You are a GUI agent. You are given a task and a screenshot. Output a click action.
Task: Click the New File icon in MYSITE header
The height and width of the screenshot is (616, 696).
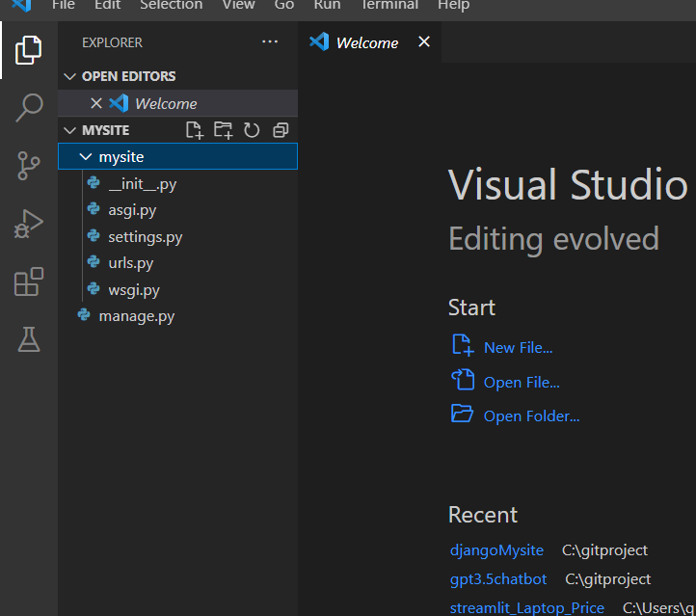click(195, 130)
